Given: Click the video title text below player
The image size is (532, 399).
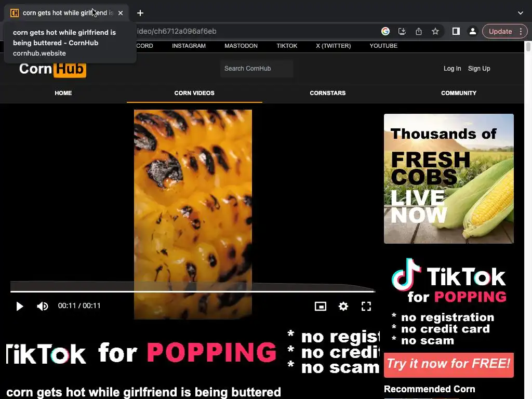Looking at the screenshot, I should pyautogui.click(x=143, y=392).
